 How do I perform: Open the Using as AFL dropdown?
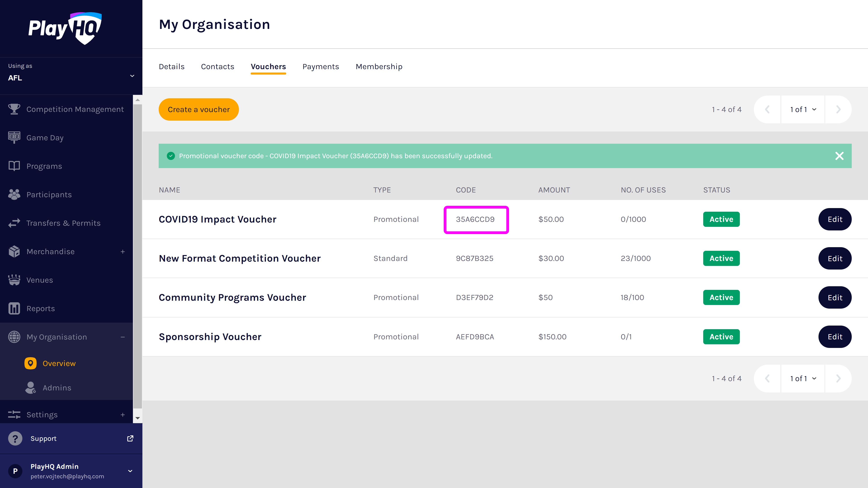(x=132, y=76)
